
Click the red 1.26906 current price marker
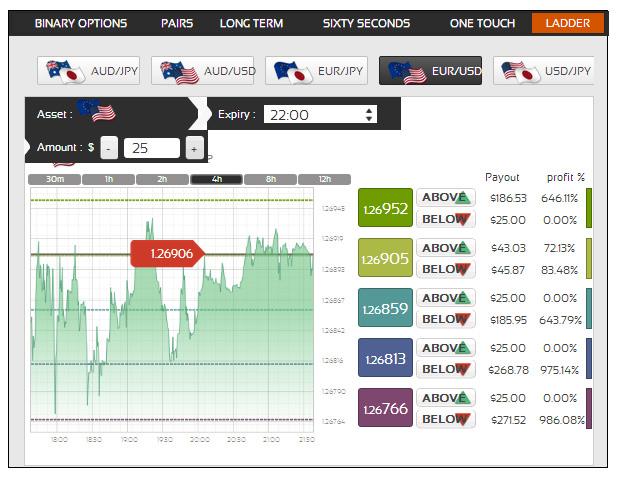tap(168, 253)
